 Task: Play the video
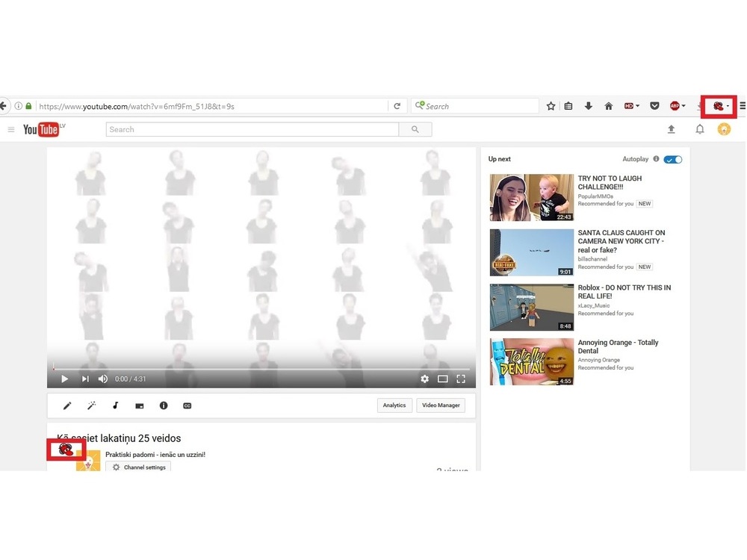coord(64,379)
